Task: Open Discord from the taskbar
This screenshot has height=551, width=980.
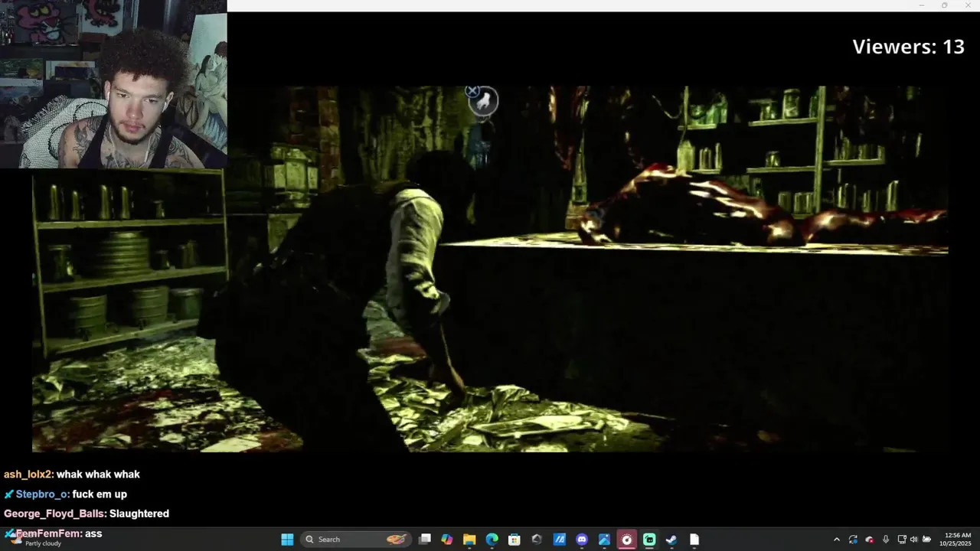Action: point(582,540)
